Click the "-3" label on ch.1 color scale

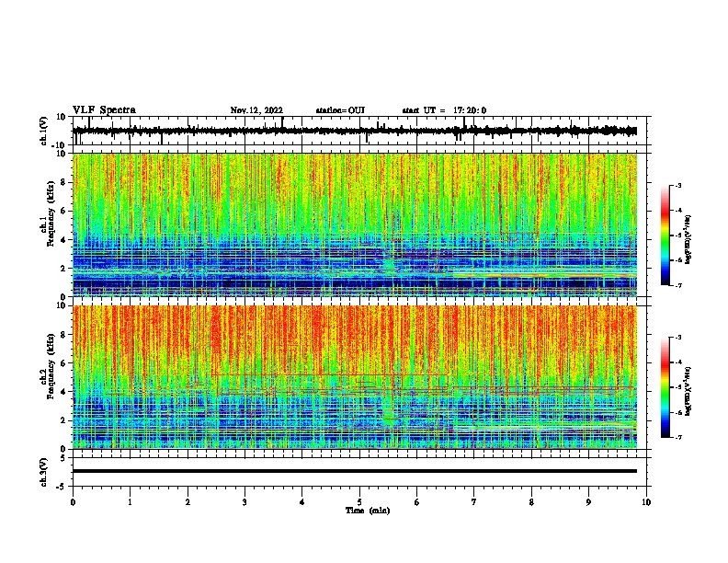pyautogui.click(x=678, y=185)
